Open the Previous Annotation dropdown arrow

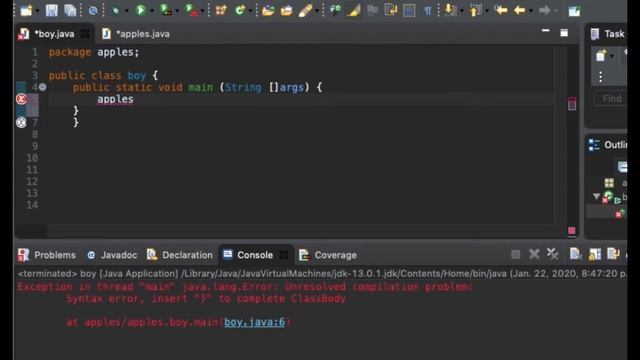coord(487,11)
